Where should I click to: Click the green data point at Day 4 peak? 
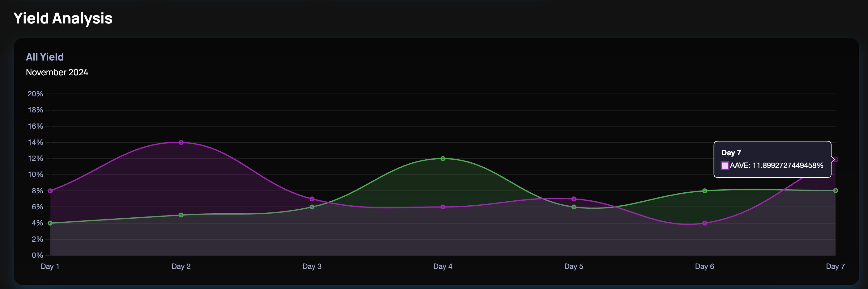point(443,158)
